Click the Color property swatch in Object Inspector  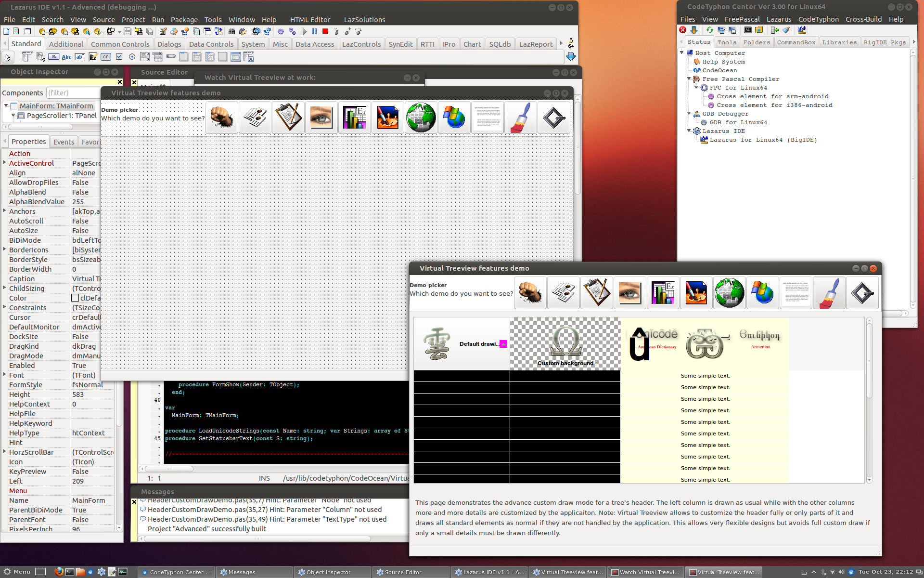pos(75,298)
